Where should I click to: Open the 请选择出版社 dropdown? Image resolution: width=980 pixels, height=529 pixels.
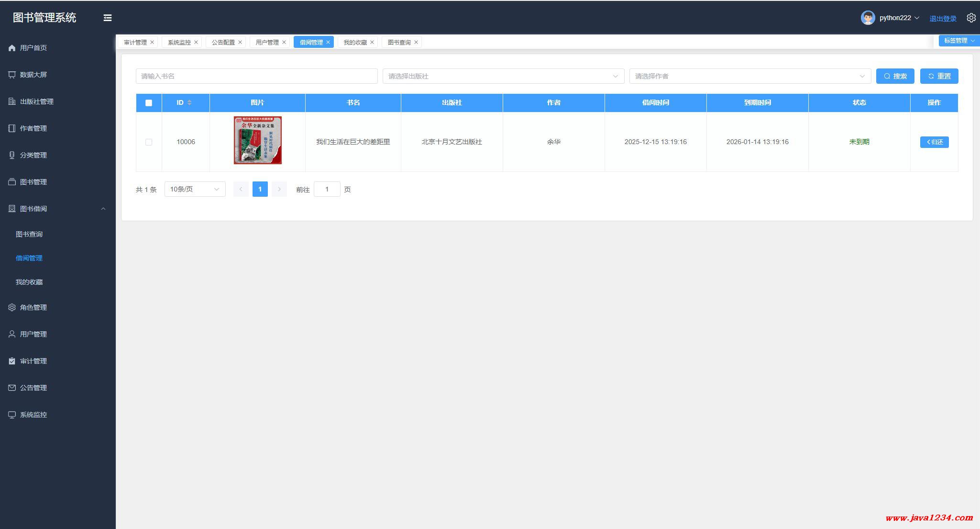click(x=503, y=76)
